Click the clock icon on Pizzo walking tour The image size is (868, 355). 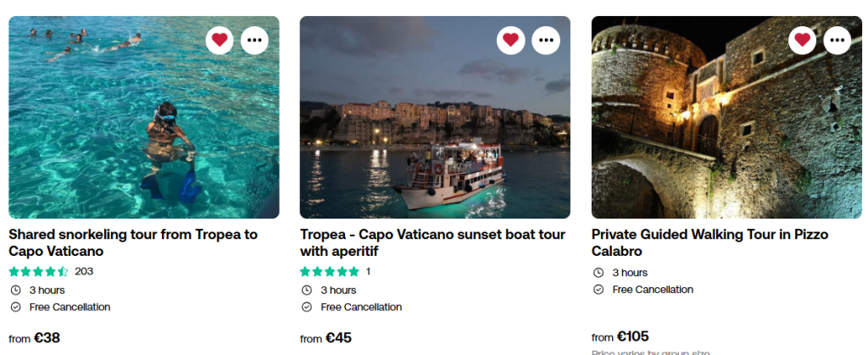(598, 273)
